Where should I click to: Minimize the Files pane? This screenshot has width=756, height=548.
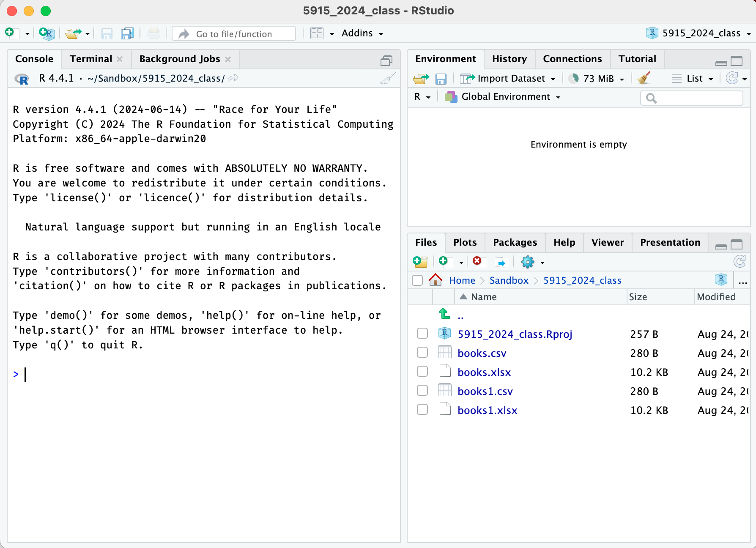(721, 247)
